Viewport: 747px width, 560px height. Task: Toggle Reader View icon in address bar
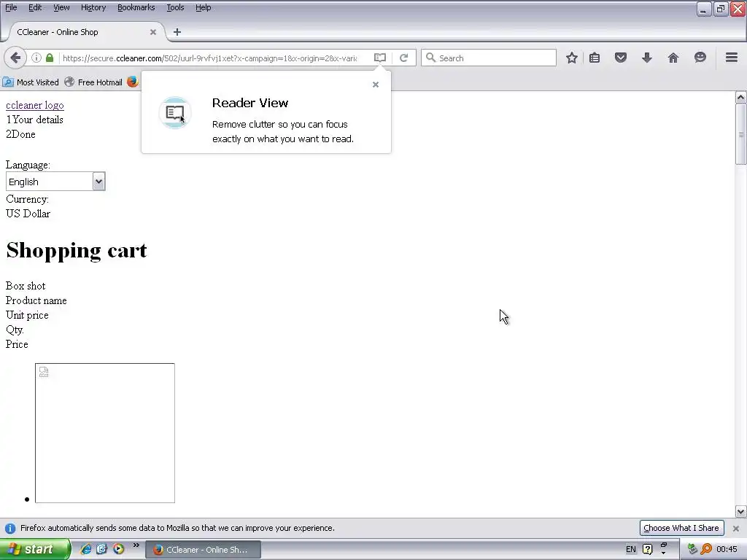pos(379,58)
